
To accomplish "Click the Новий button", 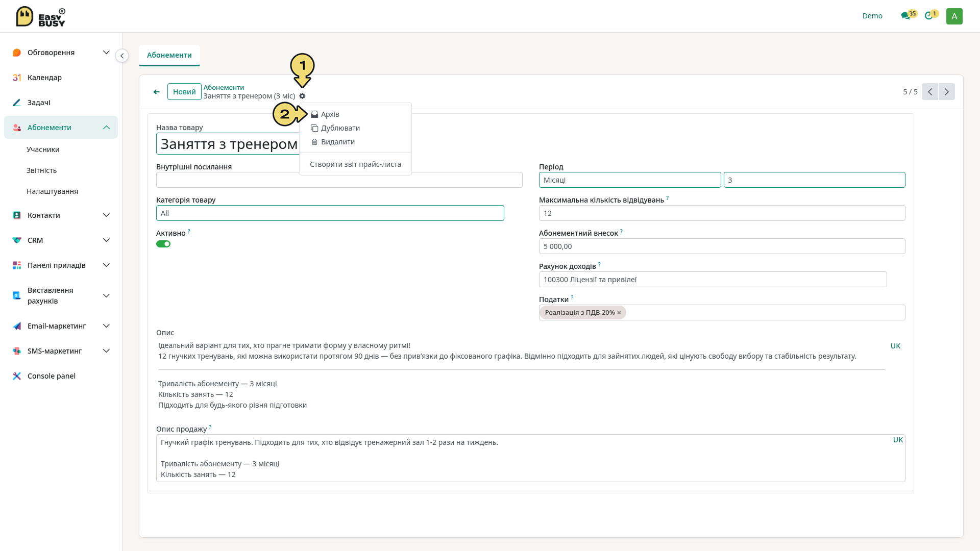I will click(x=184, y=92).
